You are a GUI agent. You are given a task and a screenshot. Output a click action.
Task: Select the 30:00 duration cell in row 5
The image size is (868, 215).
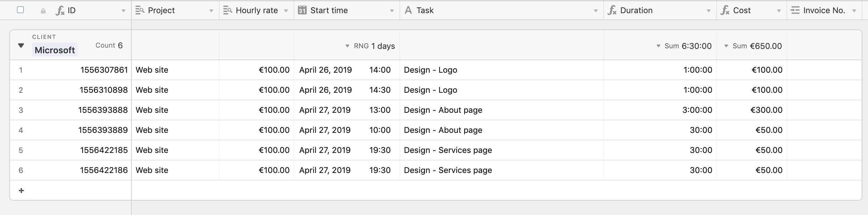(660, 150)
